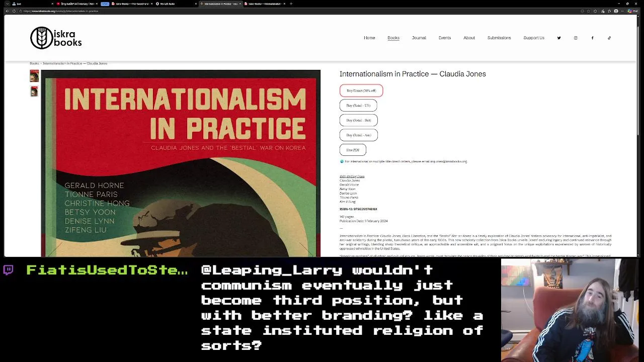The width and height of the screenshot is (644, 362).
Task: Click the Buy Direct (20% off) button
Action: [x=361, y=90]
